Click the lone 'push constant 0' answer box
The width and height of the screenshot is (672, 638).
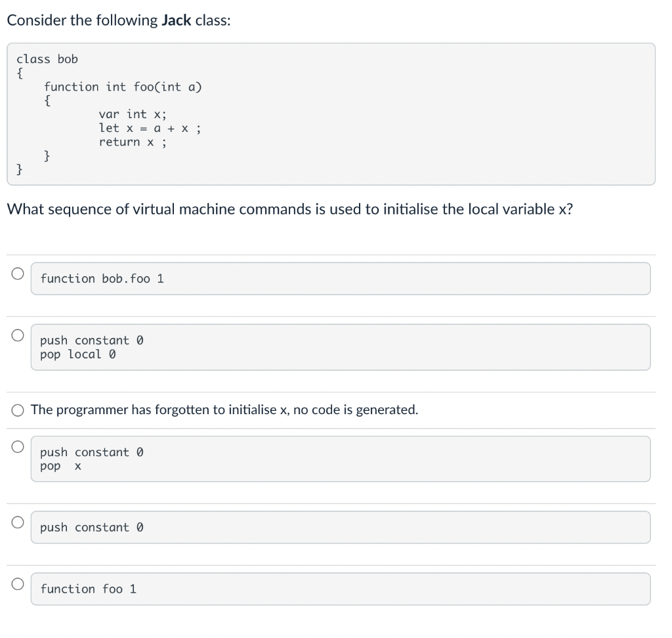point(340,527)
